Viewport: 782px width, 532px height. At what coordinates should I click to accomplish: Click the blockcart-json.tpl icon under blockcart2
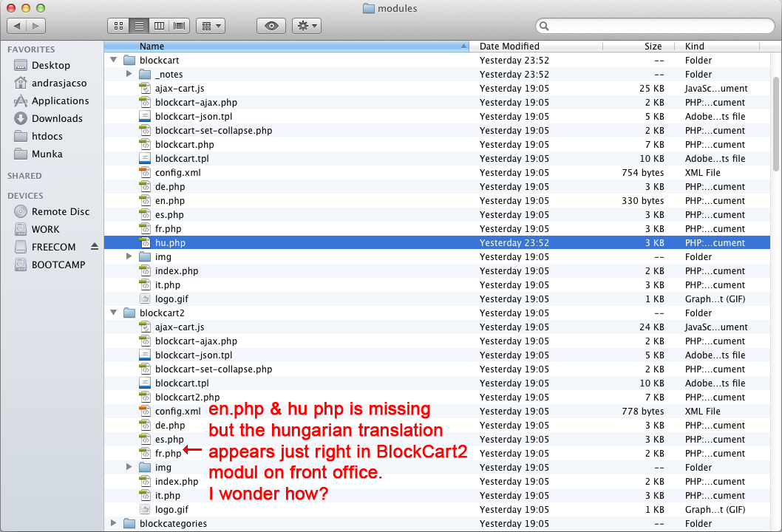pos(145,355)
